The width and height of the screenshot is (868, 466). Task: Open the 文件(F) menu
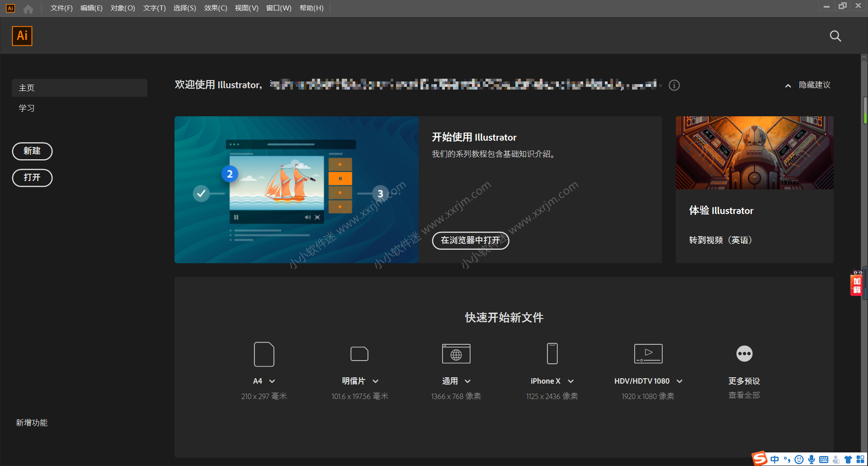pos(61,8)
